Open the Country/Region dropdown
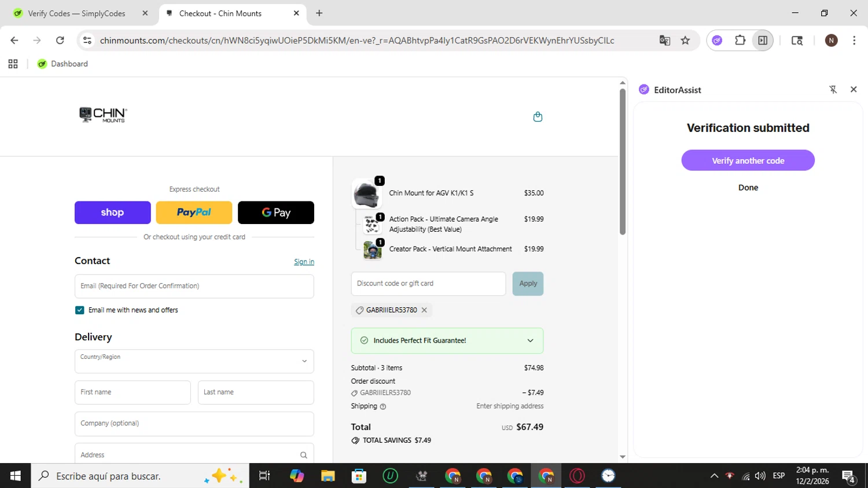This screenshot has height=488, width=868. (x=194, y=361)
